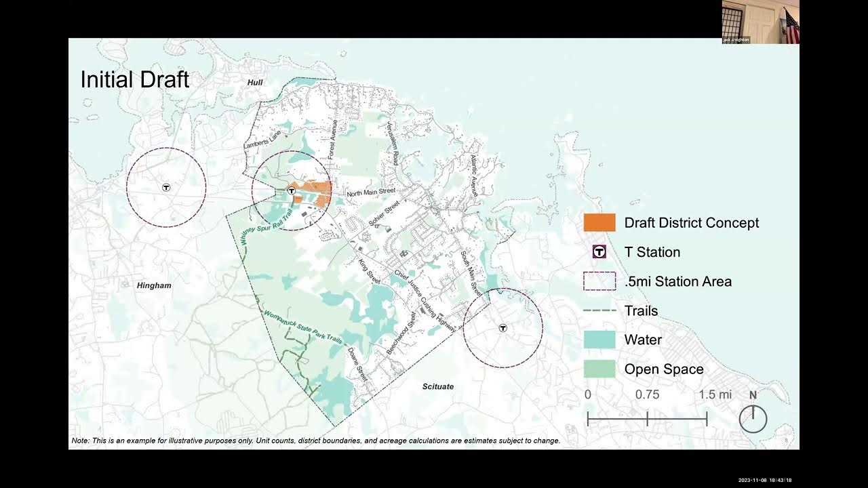Click the 'Lamberts Lane' road label
Image resolution: width=868 pixels, height=488 pixels.
262,139
